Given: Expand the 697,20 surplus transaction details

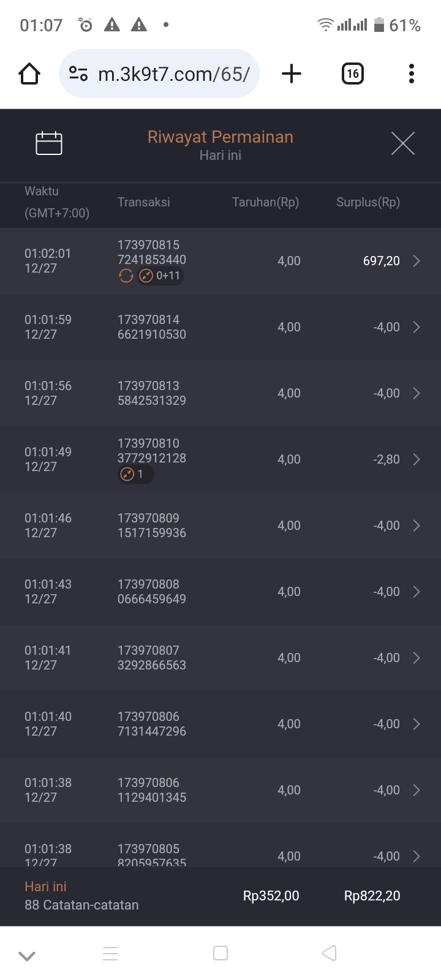Looking at the screenshot, I should (417, 261).
